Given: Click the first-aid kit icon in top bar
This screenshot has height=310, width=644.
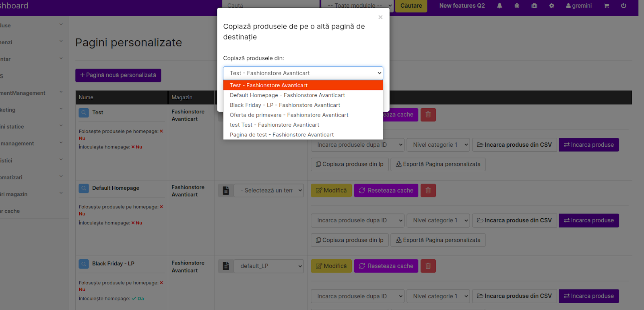Looking at the screenshot, I should tap(534, 6).
